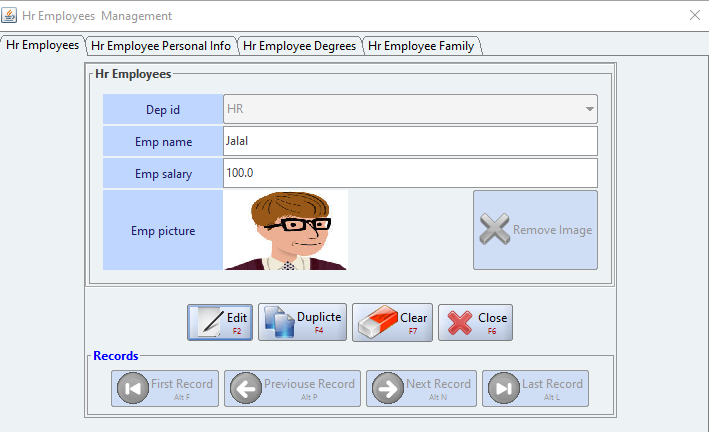The width and height of the screenshot is (709, 432).
Task: Open the Dep id combo box showing HR
Action: [x=400, y=108]
